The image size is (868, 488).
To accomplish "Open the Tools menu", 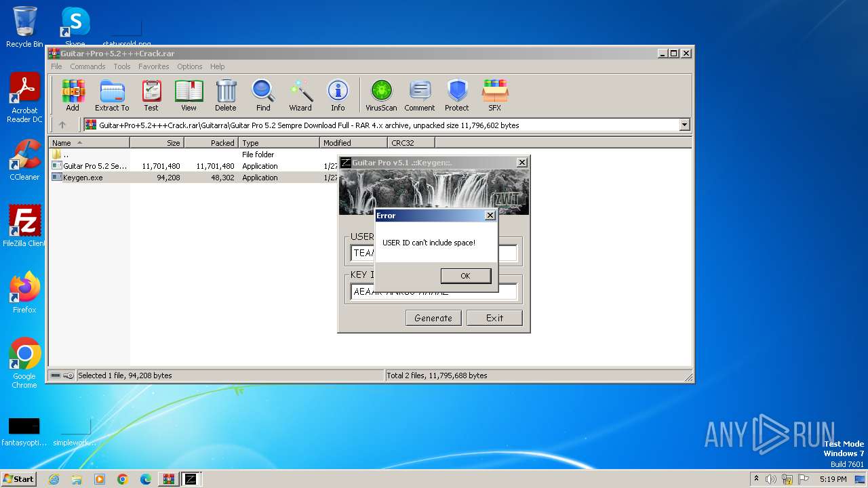I will pos(122,66).
